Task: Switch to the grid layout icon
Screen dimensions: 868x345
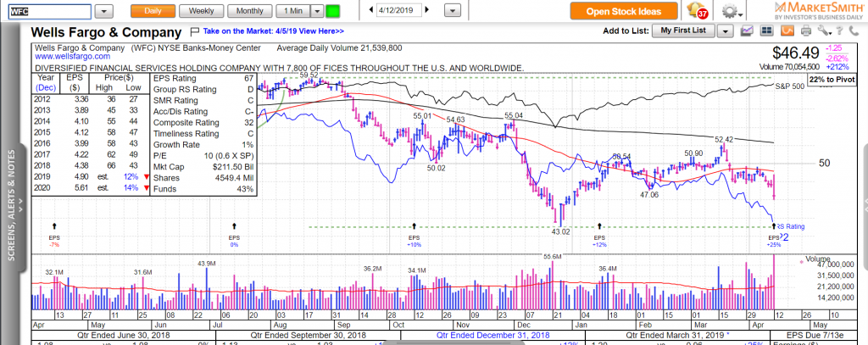Action: pos(765,31)
